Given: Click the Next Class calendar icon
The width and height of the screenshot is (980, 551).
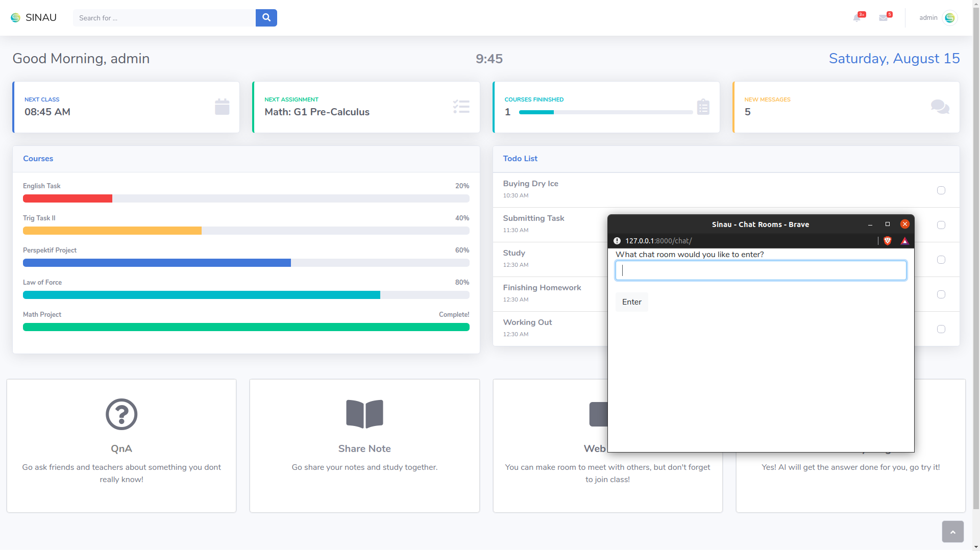Looking at the screenshot, I should 222,107.
